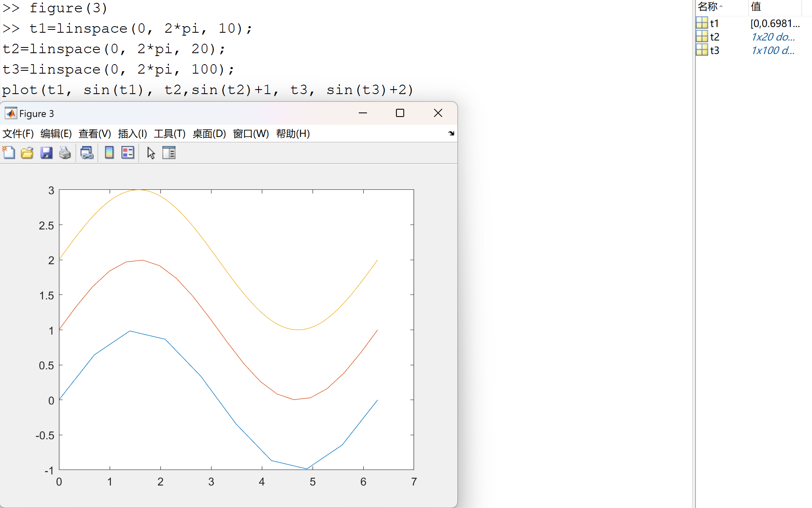Click y-axis tick label -0.5
This screenshot has height=508, width=812.
click(45, 436)
